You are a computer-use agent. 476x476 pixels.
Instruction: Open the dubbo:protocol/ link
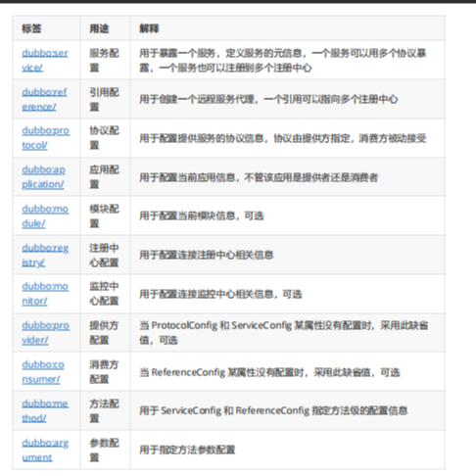pyautogui.click(x=46, y=137)
